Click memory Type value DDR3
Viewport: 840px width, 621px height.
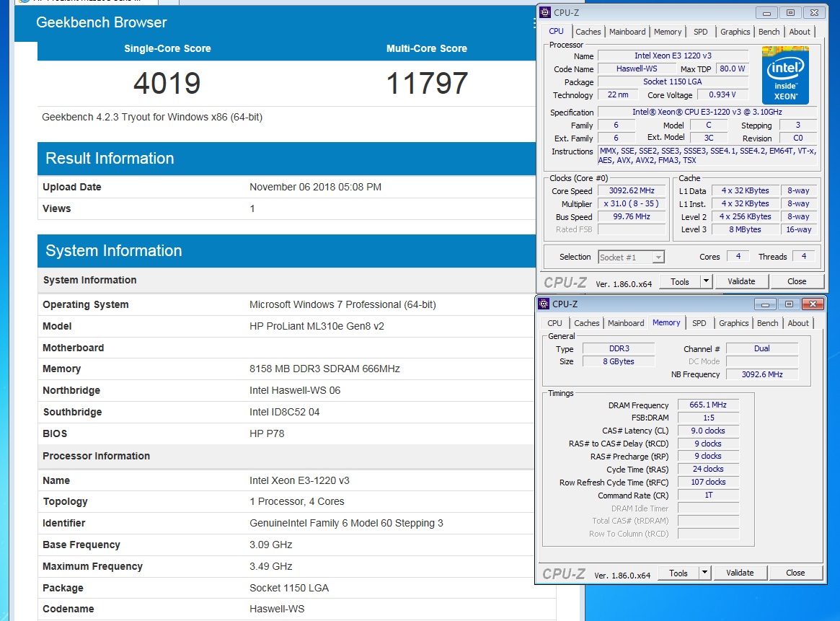(619, 348)
